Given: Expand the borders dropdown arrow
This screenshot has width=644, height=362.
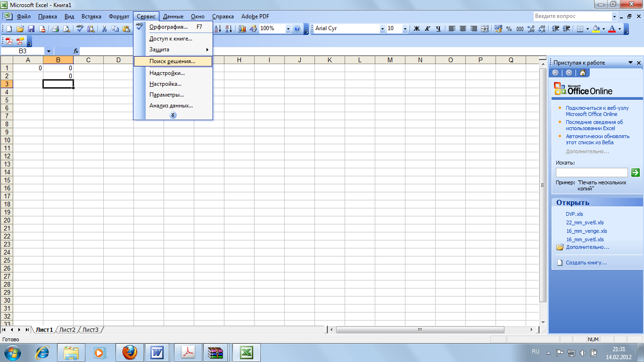Looking at the screenshot, I should [587, 29].
